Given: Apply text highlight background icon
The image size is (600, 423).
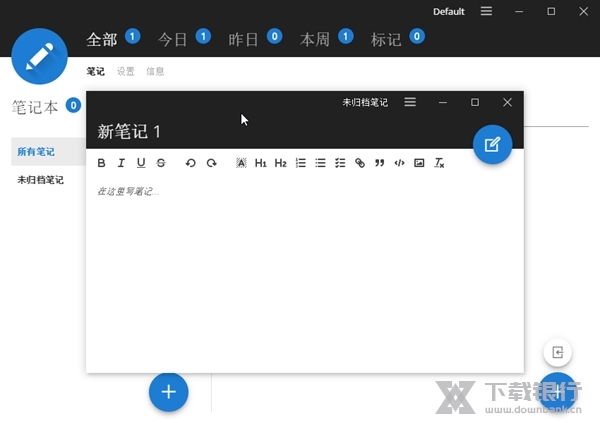Looking at the screenshot, I should [x=241, y=163].
